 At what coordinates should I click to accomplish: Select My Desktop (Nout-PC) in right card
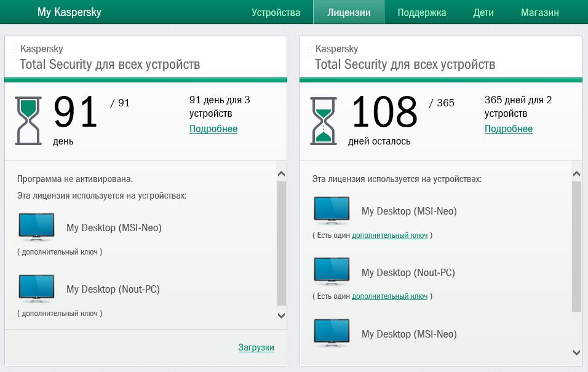click(x=408, y=272)
